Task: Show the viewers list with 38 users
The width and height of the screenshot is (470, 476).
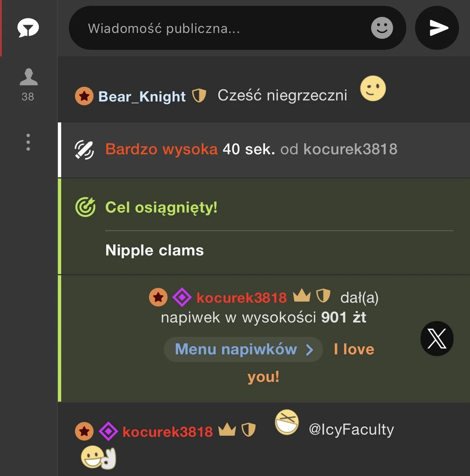Action: 28,85
